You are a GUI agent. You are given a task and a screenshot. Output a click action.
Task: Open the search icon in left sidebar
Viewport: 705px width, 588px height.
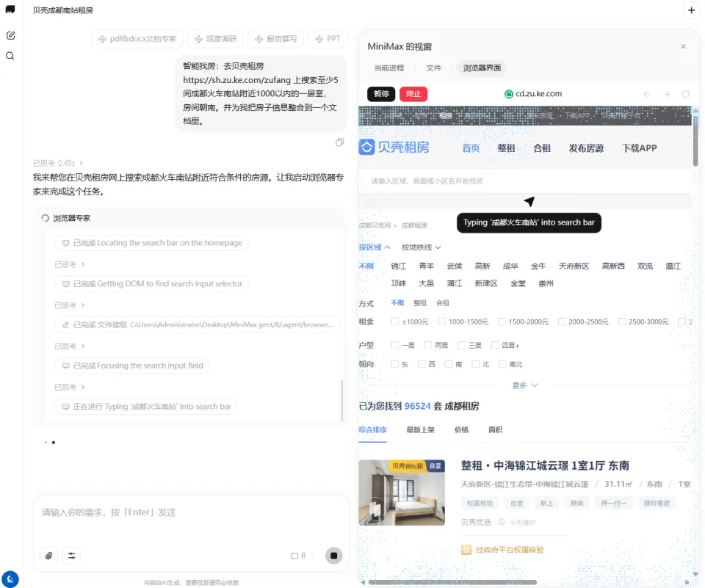coord(10,56)
